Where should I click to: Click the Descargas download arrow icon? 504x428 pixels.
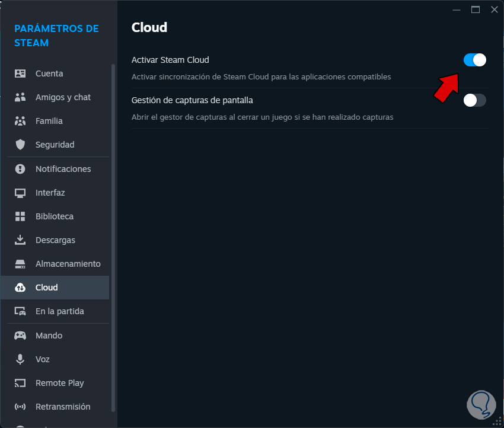point(20,240)
